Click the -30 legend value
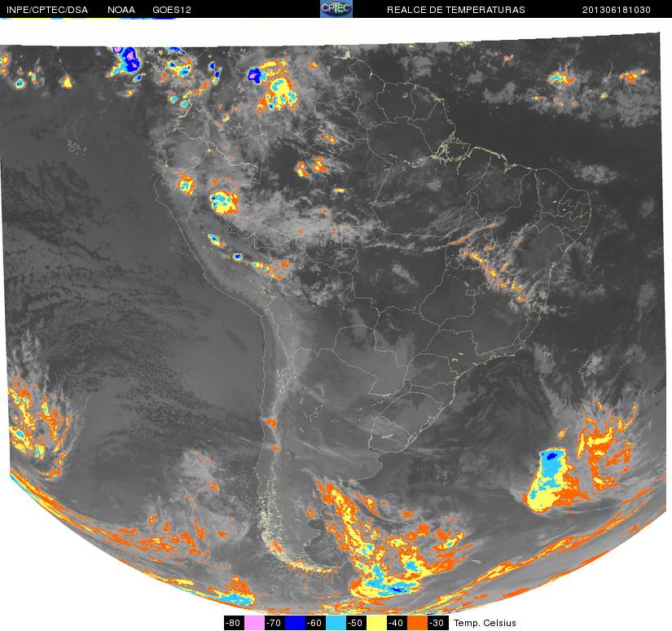The image size is (672, 631). (x=437, y=623)
